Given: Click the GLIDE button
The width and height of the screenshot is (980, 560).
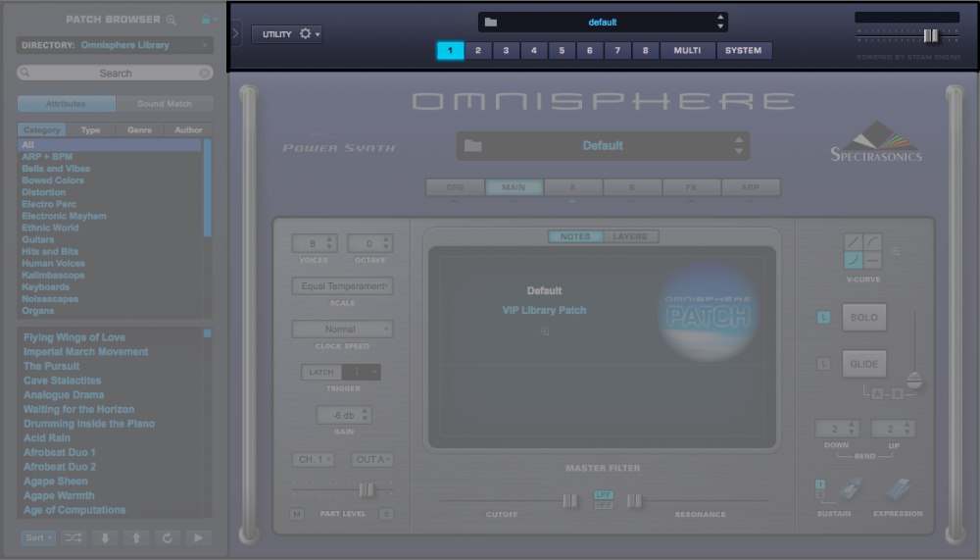Looking at the screenshot, I should (864, 364).
